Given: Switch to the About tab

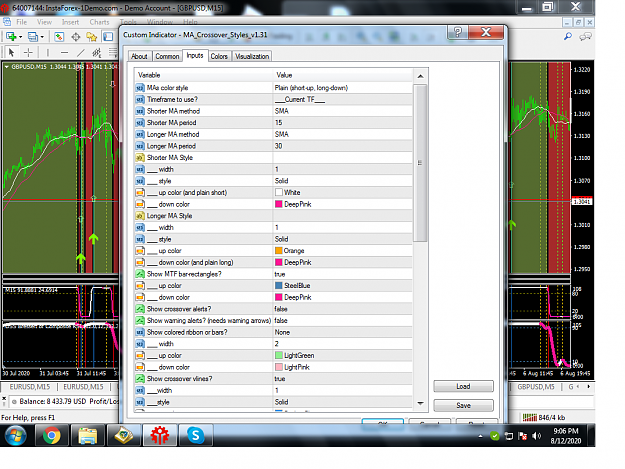Looking at the screenshot, I should (x=140, y=56).
